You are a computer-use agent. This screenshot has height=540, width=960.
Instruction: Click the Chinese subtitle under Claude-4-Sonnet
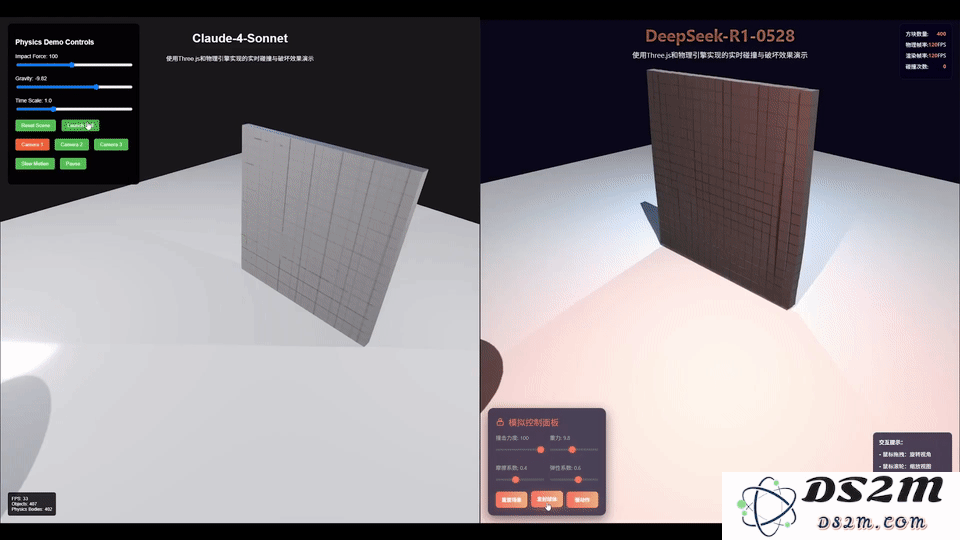[x=240, y=59]
